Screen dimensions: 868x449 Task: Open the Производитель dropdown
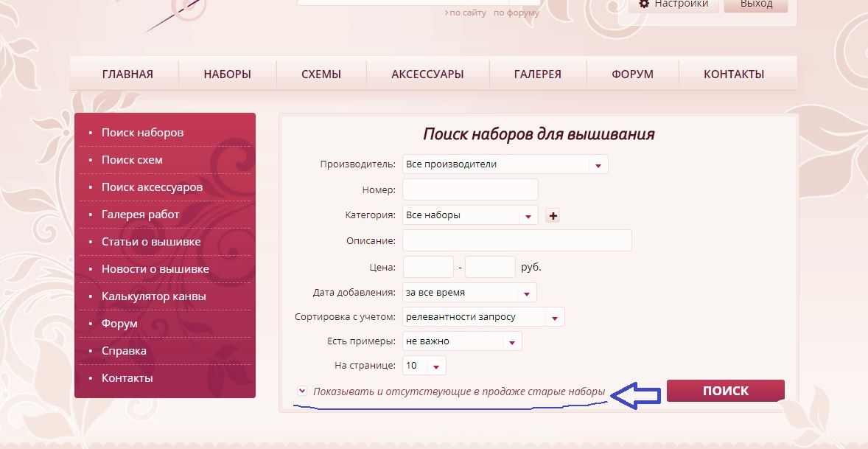click(x=505, y=164)
